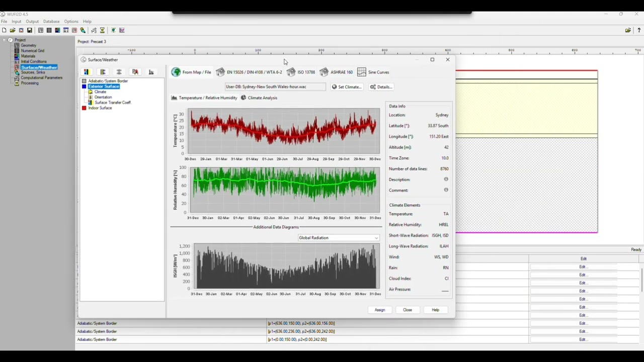Select the red Indoor Surface tree item

click(100, 108)
